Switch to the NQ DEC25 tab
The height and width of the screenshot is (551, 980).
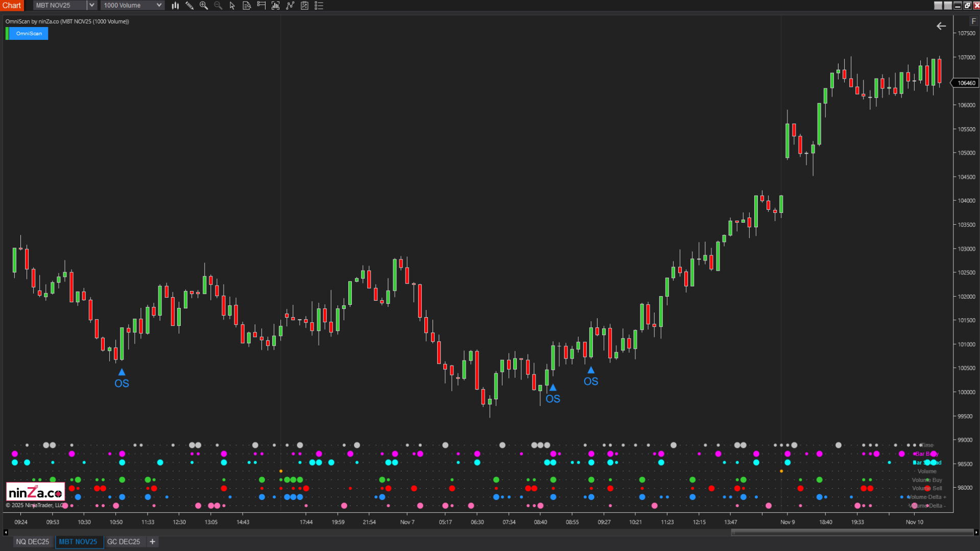(x=32, y=542)
